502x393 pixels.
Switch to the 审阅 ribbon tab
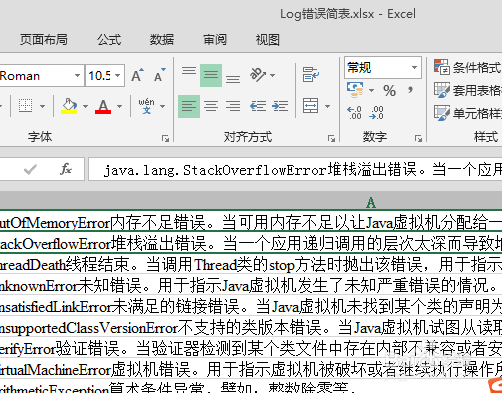215,40
